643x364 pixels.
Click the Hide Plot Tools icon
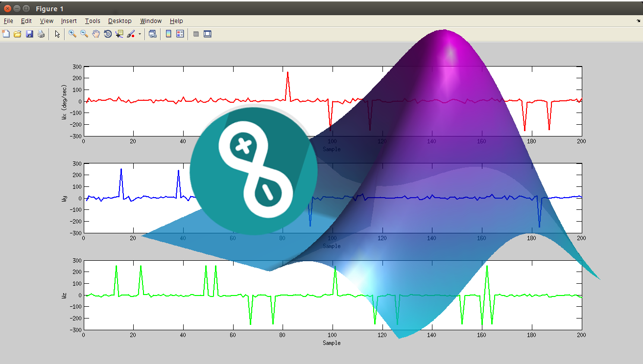pyautogui.click(x=196, y=34)
